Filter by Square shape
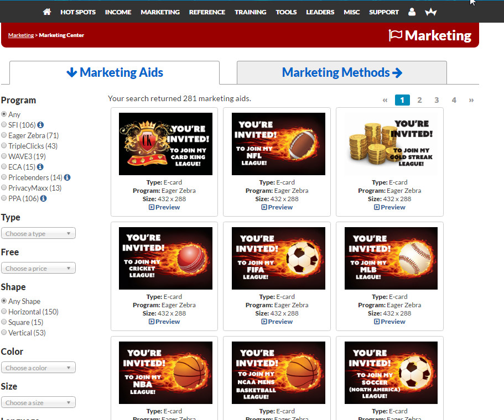 point(4,322)
